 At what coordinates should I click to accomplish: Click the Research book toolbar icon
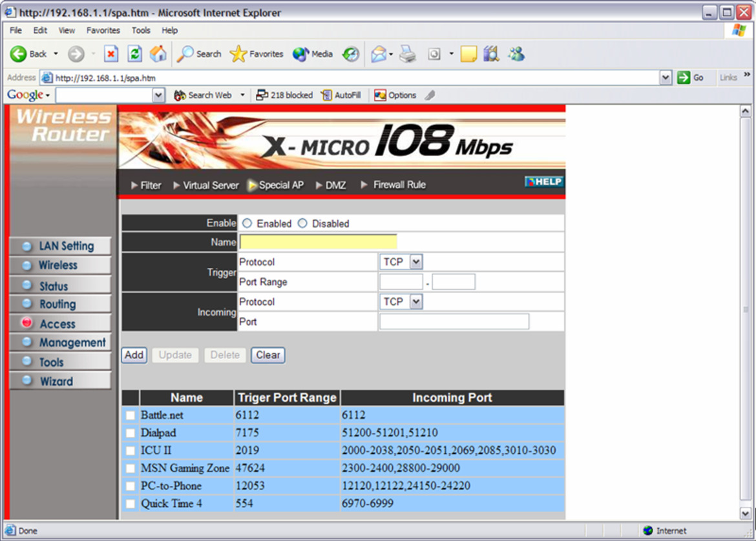(491, 54)
